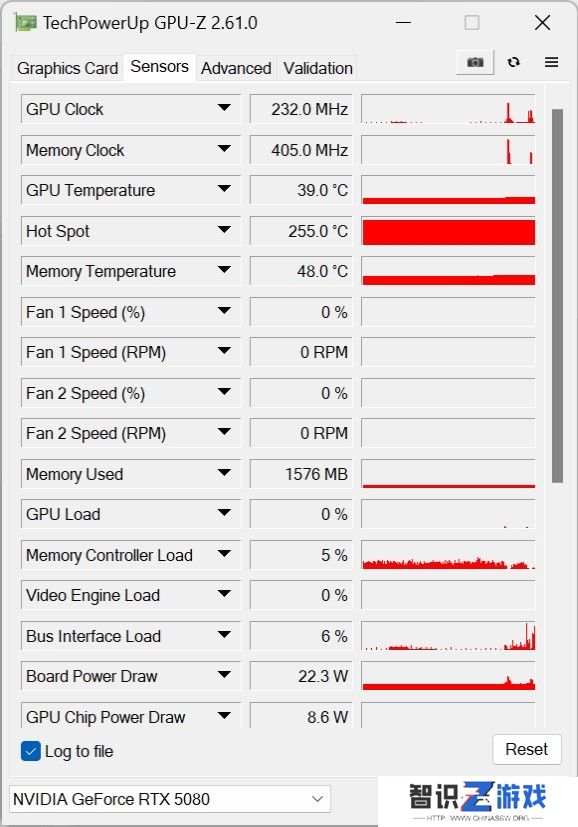This screenshot has width=578, height=827.
Task: Click the sensor list vertical scrollbar
Action: coord(557,295)
